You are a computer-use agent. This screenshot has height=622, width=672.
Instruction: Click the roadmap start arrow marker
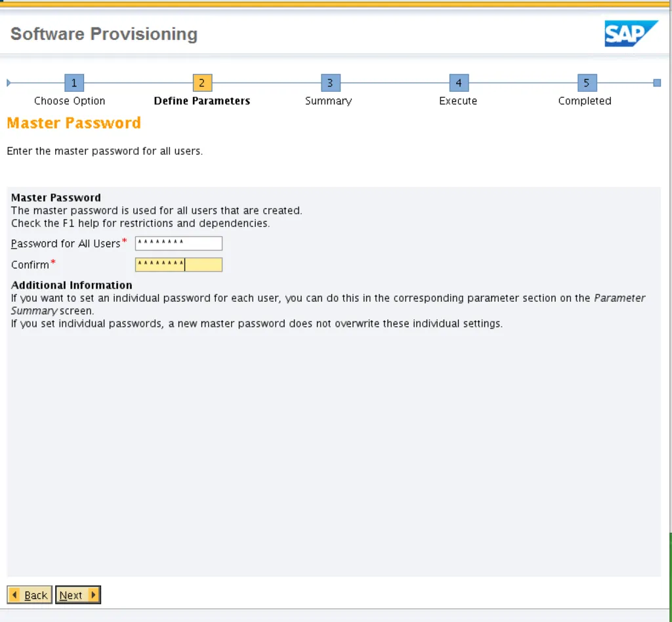[9, 83]
